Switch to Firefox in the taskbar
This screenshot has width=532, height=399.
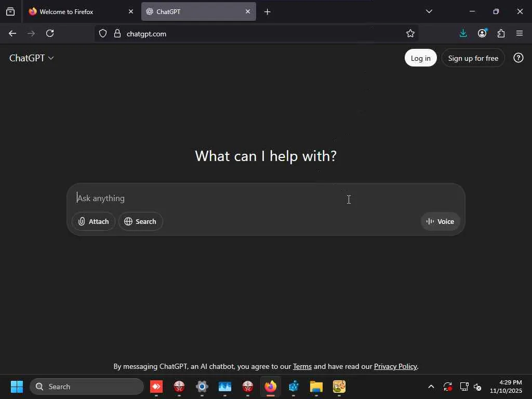270,387
